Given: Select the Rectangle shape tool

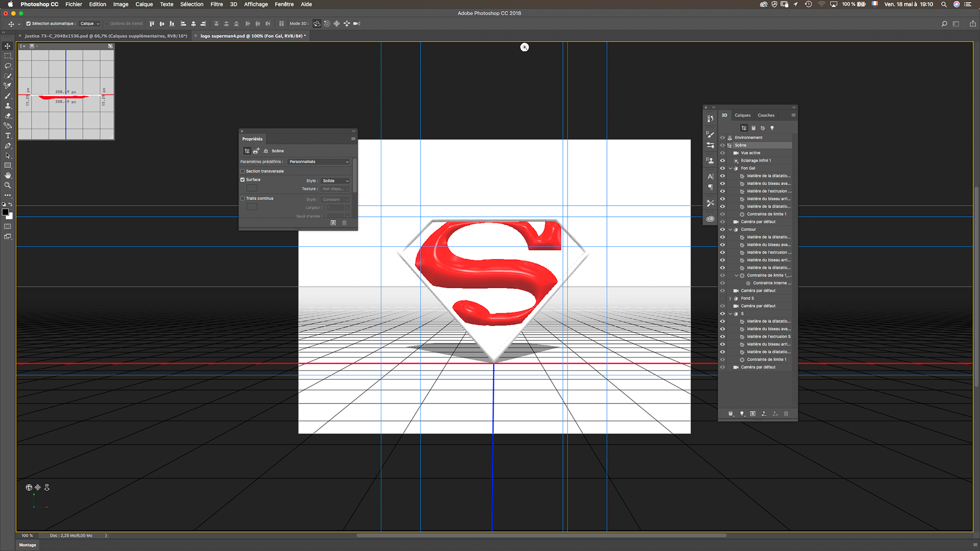Looking at the screenshot, I should [x=8, y=165].
